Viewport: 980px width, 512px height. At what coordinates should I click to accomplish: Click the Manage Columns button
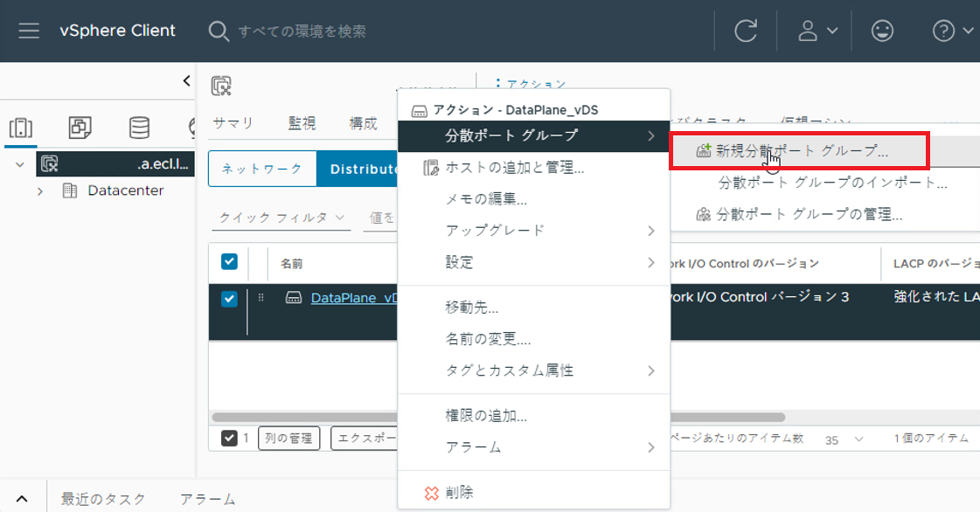click(288, 438)
